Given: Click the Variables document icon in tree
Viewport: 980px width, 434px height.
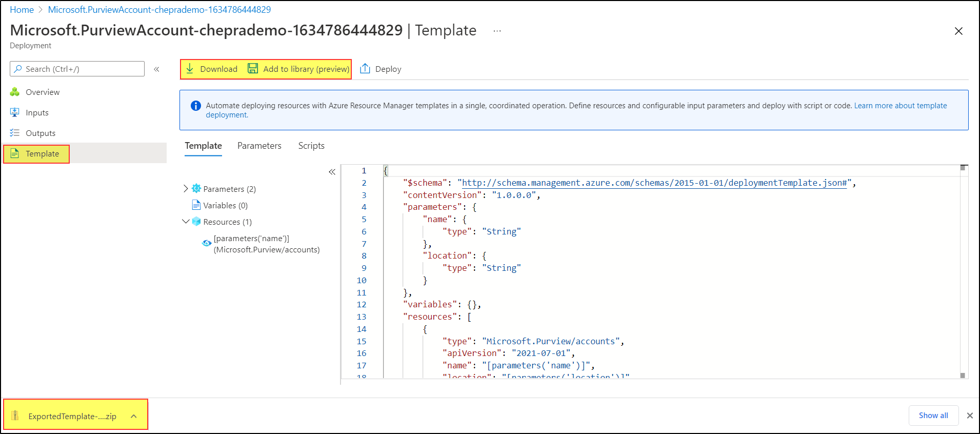Looking at the screenshot, I should coord(196,205).
